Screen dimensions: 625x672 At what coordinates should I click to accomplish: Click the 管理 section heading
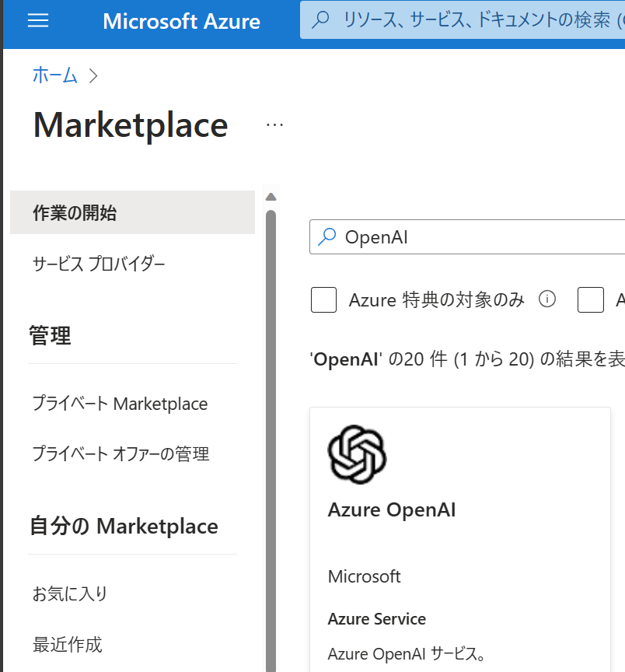click(50, 335)
